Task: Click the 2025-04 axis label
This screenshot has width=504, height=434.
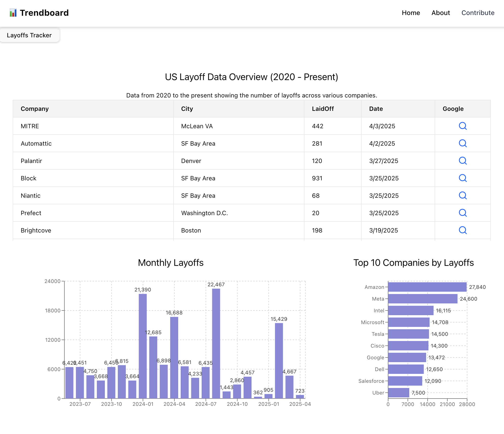Action: pos(300,404)
